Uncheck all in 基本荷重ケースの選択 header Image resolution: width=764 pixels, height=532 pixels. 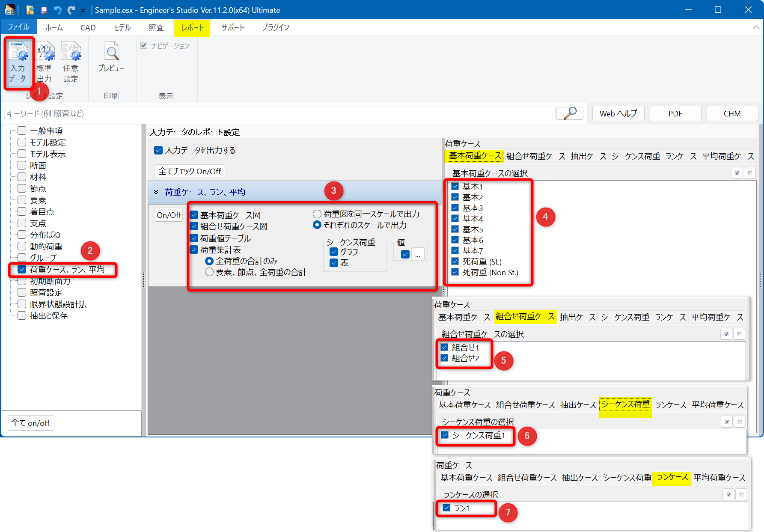pyautogui.click(x=750, y=173)
